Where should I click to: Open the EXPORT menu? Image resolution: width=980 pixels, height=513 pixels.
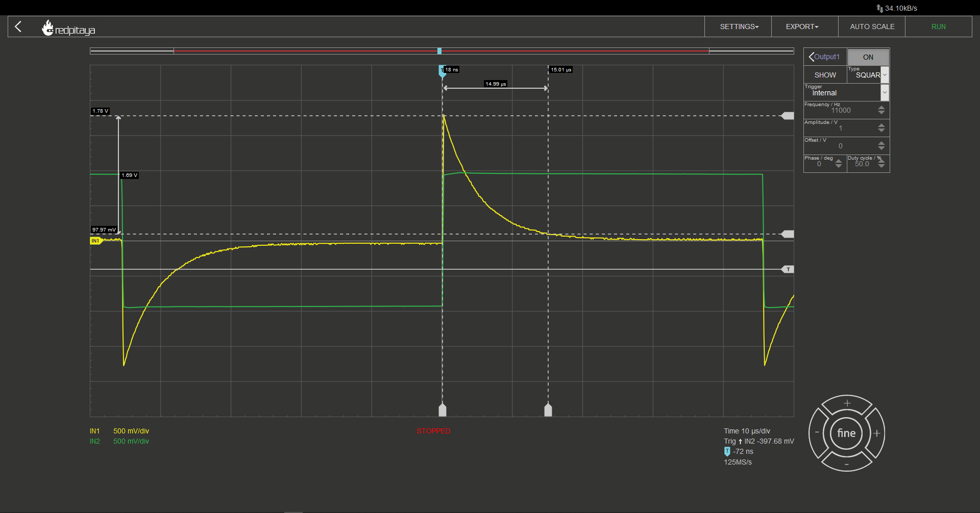805,27
